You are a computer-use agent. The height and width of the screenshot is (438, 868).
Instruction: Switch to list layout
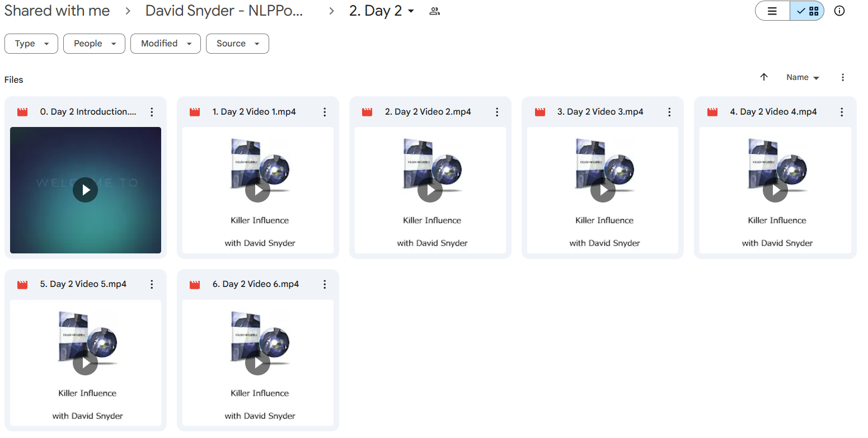click(772, 11)
